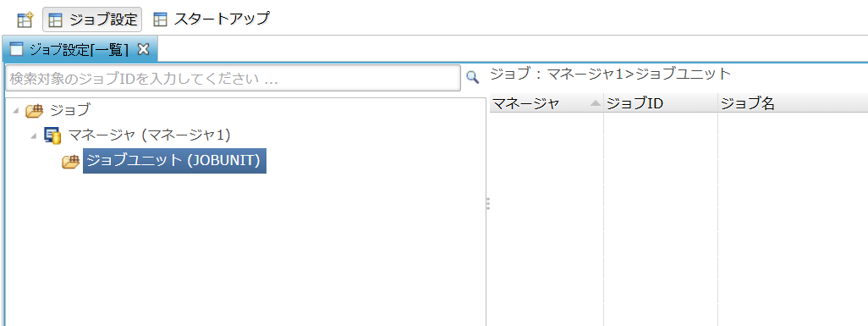
Task: Select the ジョブ設定[一覧] tab
Action: pos(80,49)
